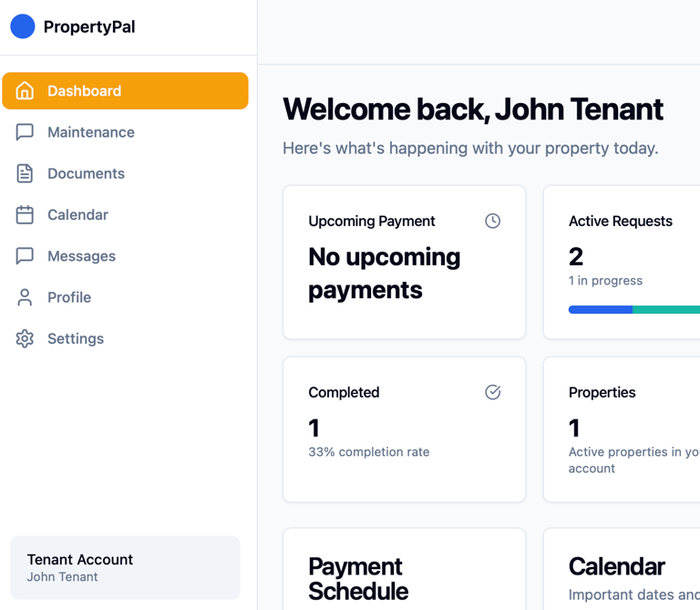Click the checkmark circle icon on Completed
The height and width of the screenshot is (610, 700).
[492, 392]
